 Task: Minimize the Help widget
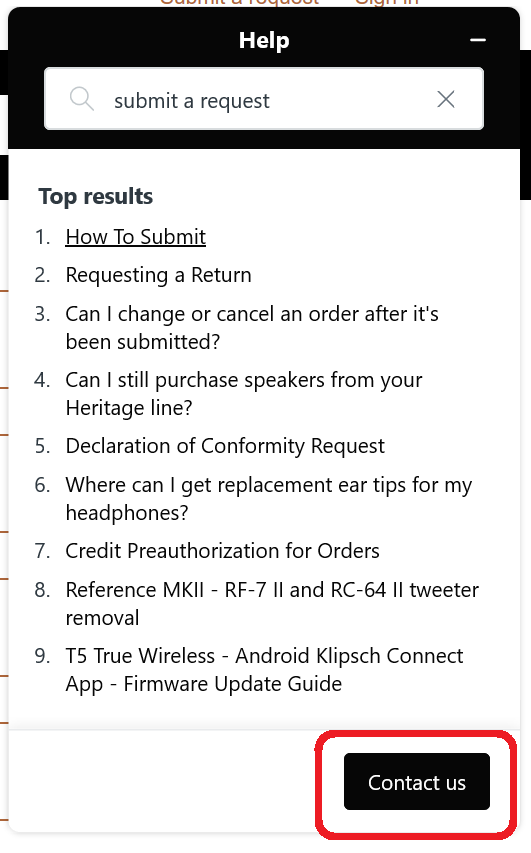[x=478, y=40]
